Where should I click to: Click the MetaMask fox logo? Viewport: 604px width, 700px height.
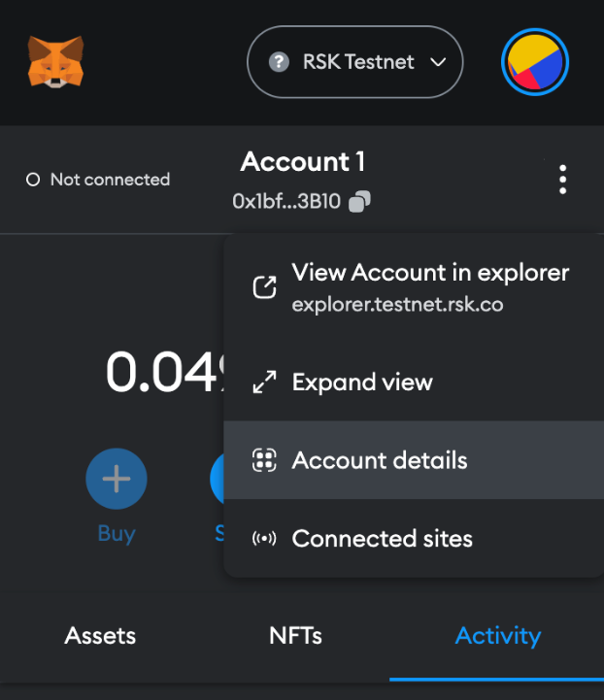(x=55, y=61)
